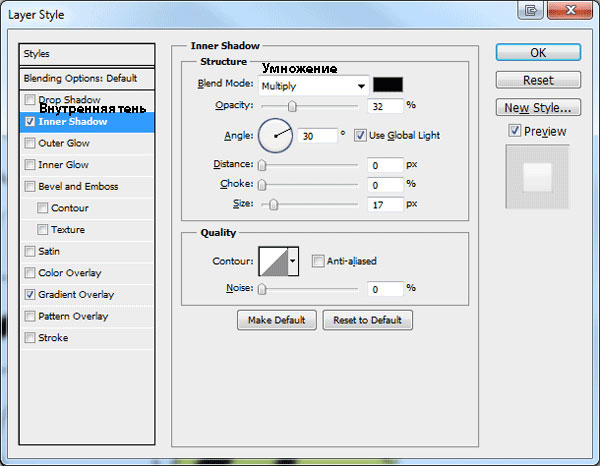Toggle the Preview checkbox
This screenshot has height=466, width=600.
pyautogui.click(x=514, y=131)
